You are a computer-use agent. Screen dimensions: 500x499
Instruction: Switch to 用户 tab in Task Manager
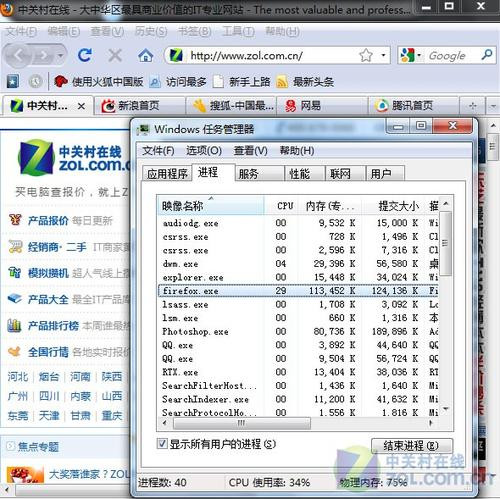[385, 174]
